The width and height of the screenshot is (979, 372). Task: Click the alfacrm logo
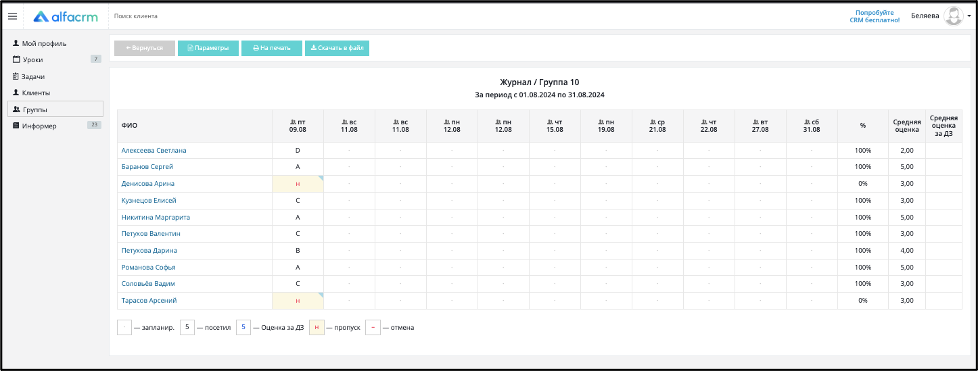click(x=66, y=16)
